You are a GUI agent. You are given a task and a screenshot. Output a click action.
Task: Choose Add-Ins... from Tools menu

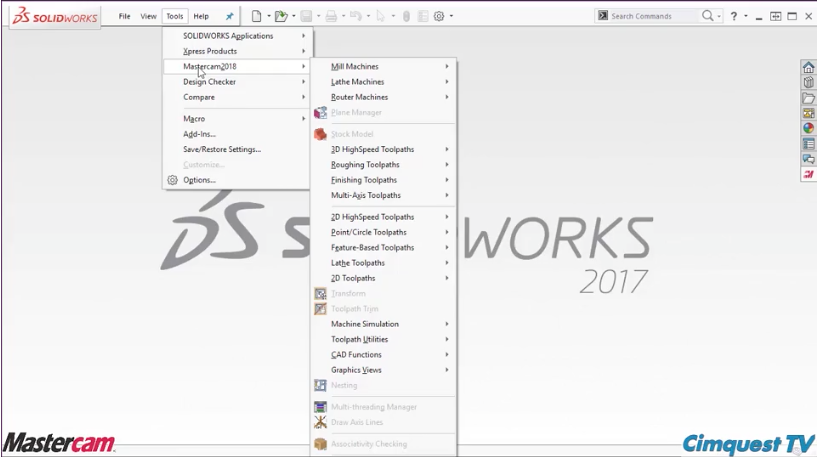[238, 134]
